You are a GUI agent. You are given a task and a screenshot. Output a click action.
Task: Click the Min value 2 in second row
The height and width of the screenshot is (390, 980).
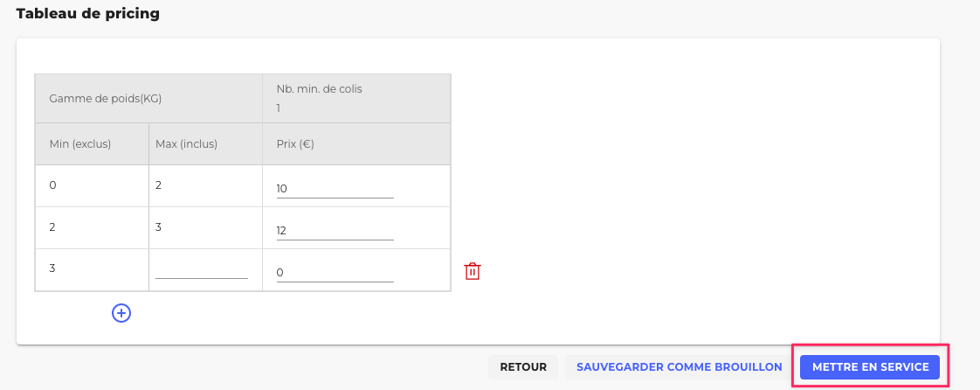pyautogui.click(x=52, y=227)
